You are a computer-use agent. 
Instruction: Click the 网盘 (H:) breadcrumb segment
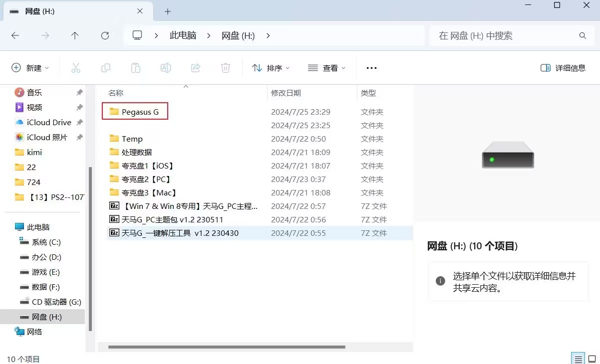(x=238, y=36)
